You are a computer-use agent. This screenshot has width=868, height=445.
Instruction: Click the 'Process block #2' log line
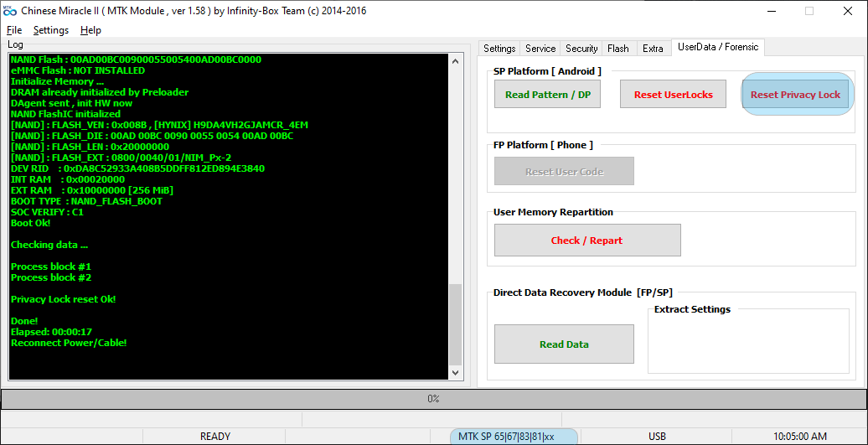51,277
